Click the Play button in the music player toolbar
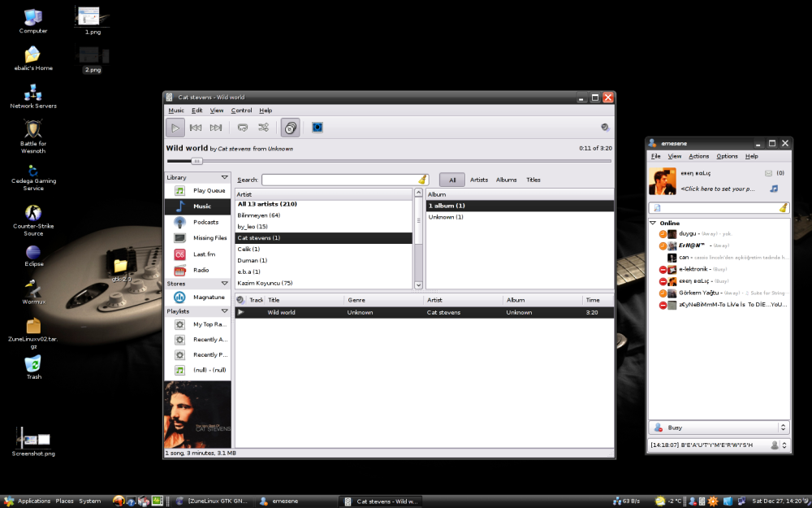The height and width of the screenshot is (508, 812). [175, 128]
